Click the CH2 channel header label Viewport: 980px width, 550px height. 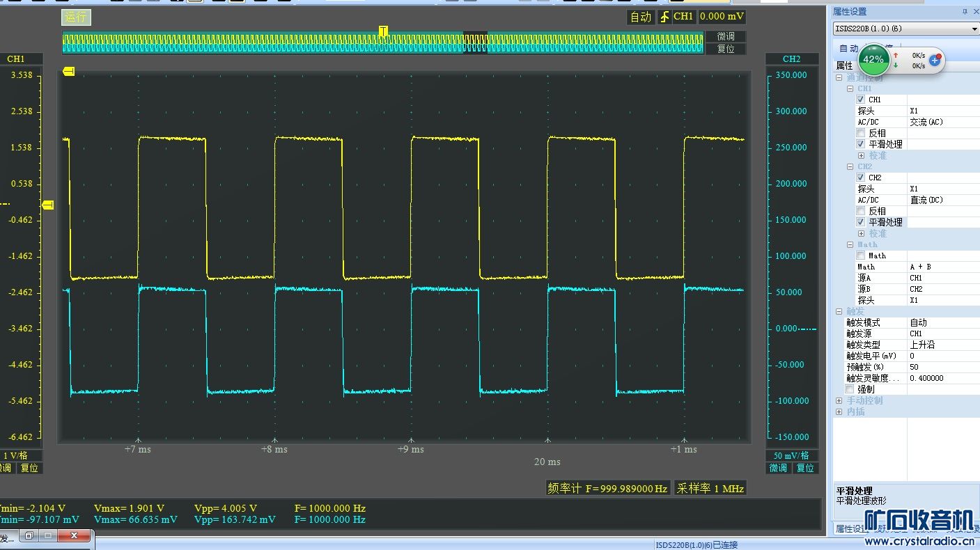791,59
